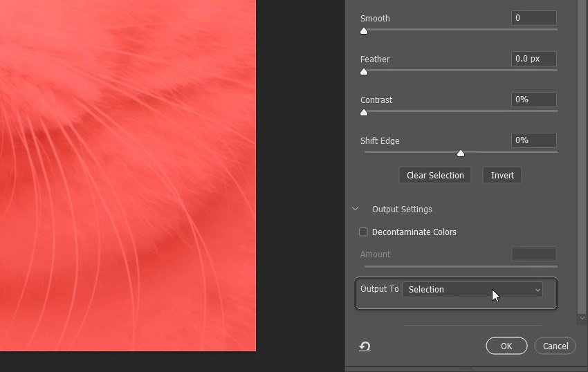Click the Feather slider handle

364,72
